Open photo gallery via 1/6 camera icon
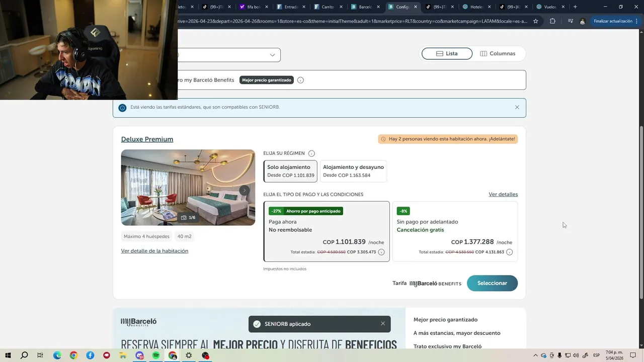 tap(188, 218)
